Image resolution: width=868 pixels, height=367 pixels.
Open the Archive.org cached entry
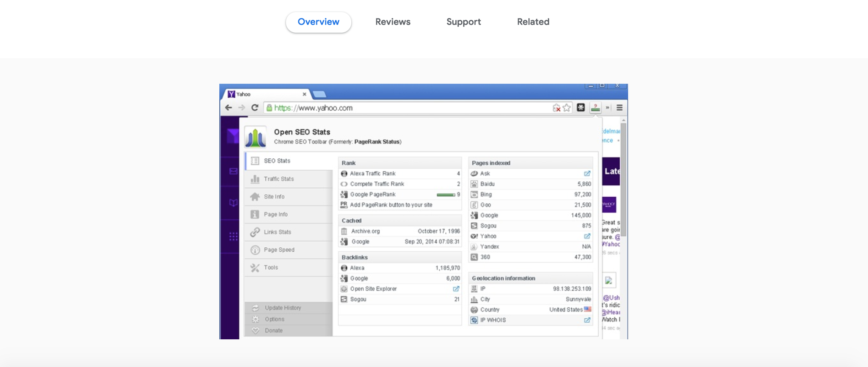(400, 231)
